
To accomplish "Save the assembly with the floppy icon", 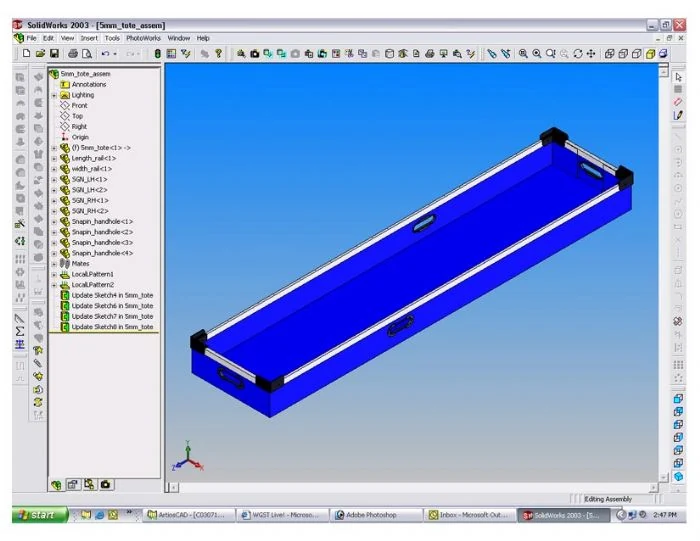I will click(54, 54).
